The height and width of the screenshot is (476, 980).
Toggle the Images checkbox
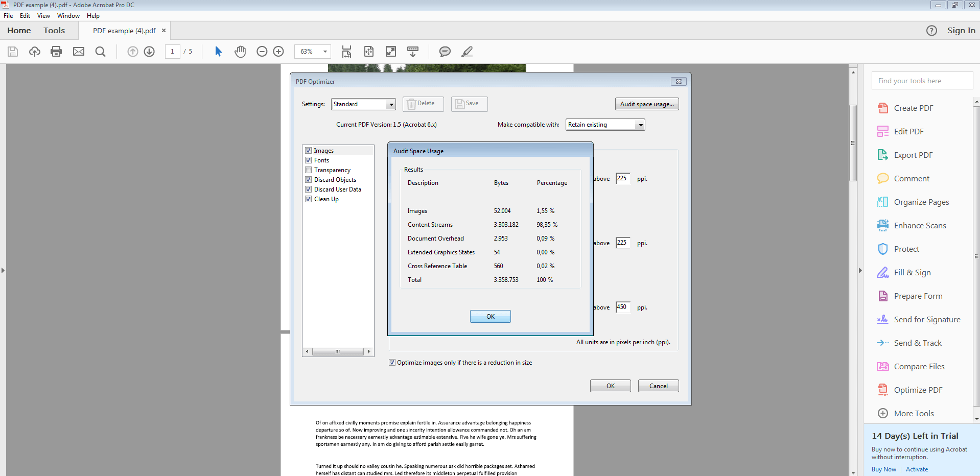pos(309,151)
